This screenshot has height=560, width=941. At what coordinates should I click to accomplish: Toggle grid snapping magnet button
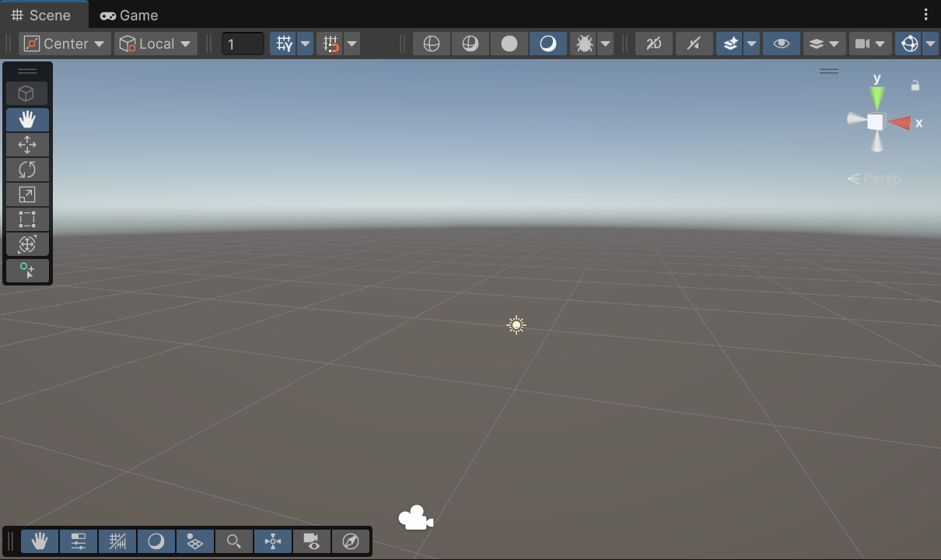(x=331, y=44)
